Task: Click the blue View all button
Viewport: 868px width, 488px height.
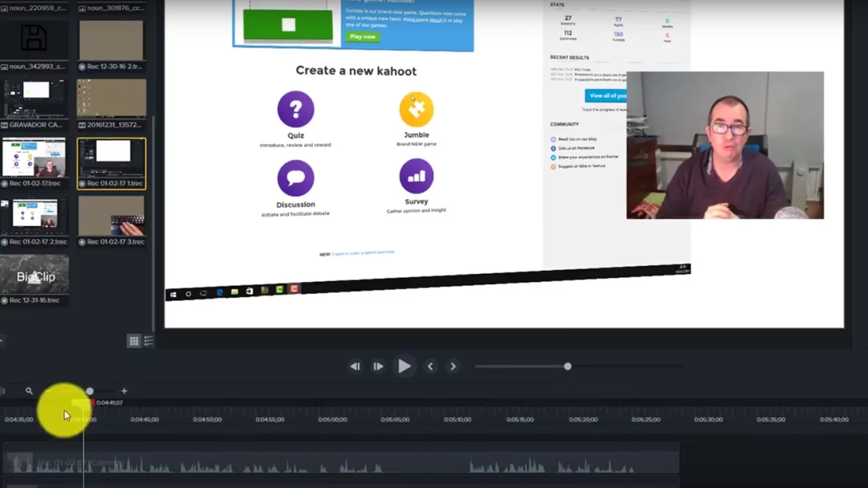Action: (x=606, y=96)
